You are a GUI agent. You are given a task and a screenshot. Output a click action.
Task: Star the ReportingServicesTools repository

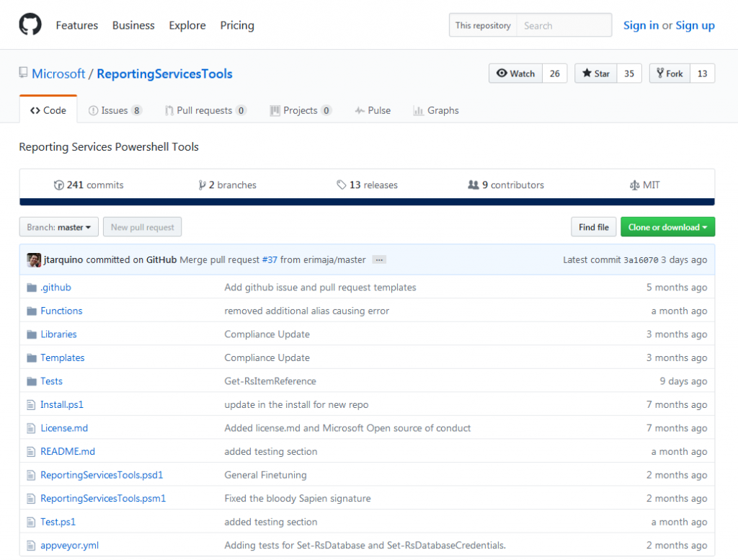(596, 74)
